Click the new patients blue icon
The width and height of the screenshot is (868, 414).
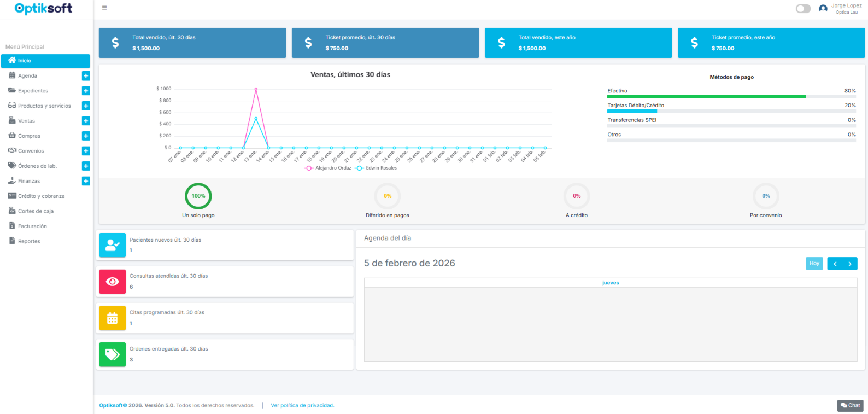point(113,245)
